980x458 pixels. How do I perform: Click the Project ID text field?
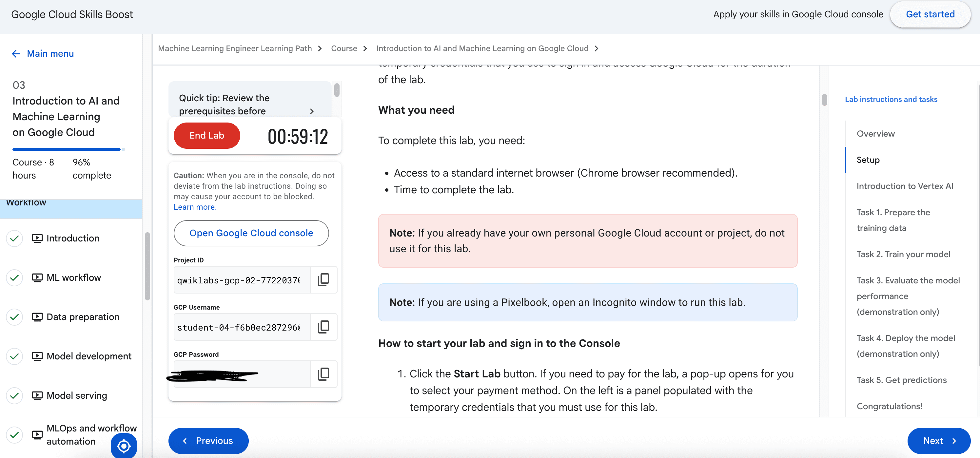tap(242, 280)
